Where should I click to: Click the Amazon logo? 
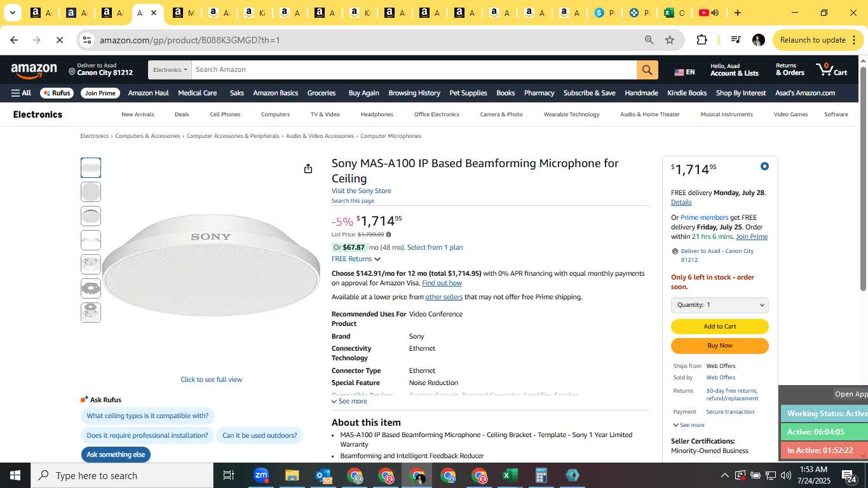tap(34, 71)
